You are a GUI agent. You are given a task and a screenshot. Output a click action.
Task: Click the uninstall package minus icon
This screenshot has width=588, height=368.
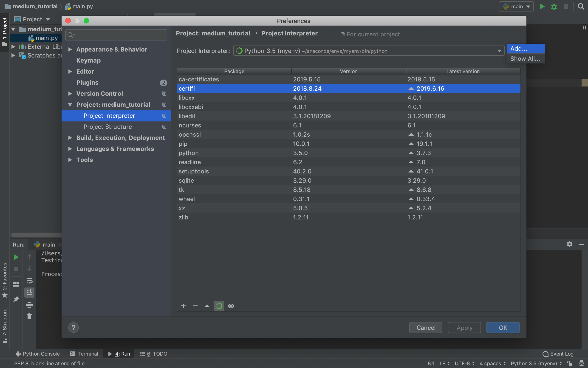[x=195, y=306]
